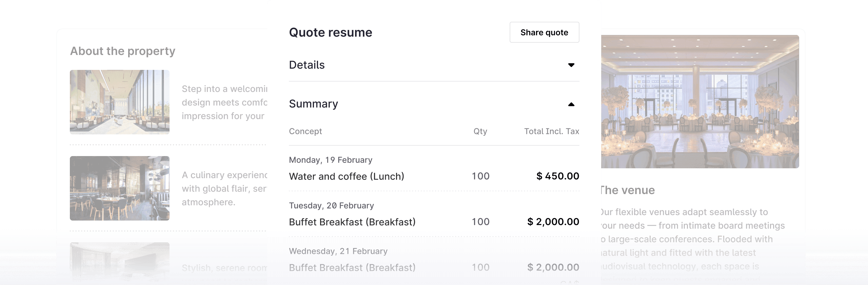This screenshot has width=868, height=285.
Task: Select 'Tuesday, 20 February' date row
Action: [x=331, y=205]
